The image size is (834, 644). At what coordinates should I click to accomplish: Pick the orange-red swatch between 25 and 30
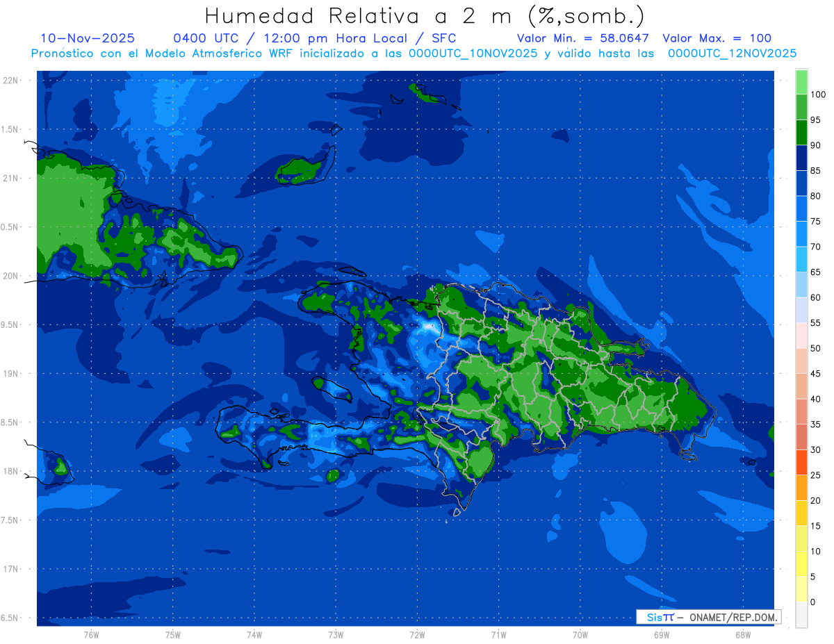point(801,462)
